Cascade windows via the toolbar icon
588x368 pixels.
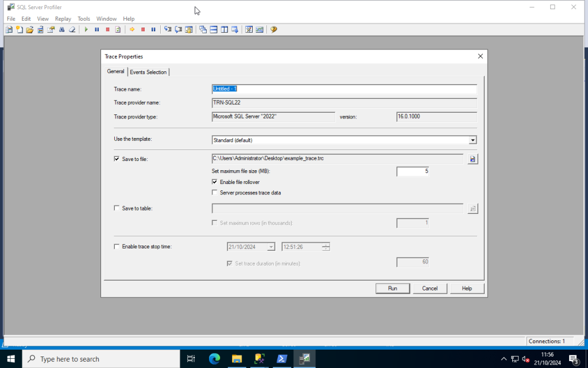click(x=203, y=30)
